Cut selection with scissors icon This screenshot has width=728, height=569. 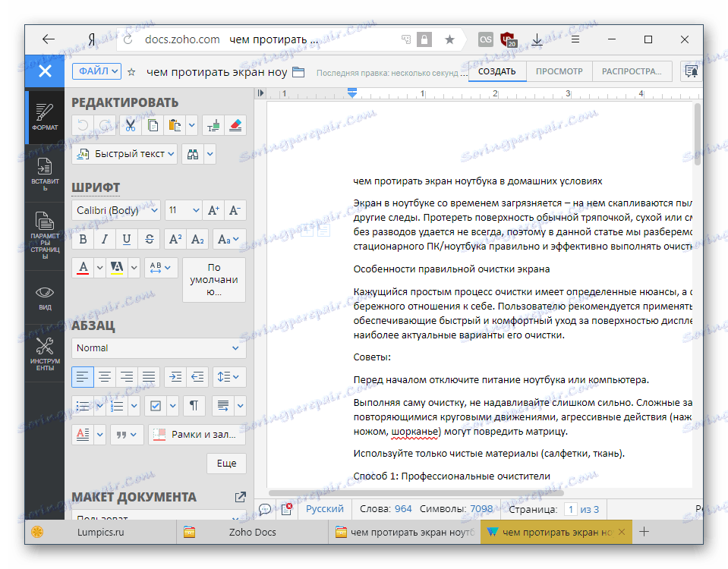(131, 125)
